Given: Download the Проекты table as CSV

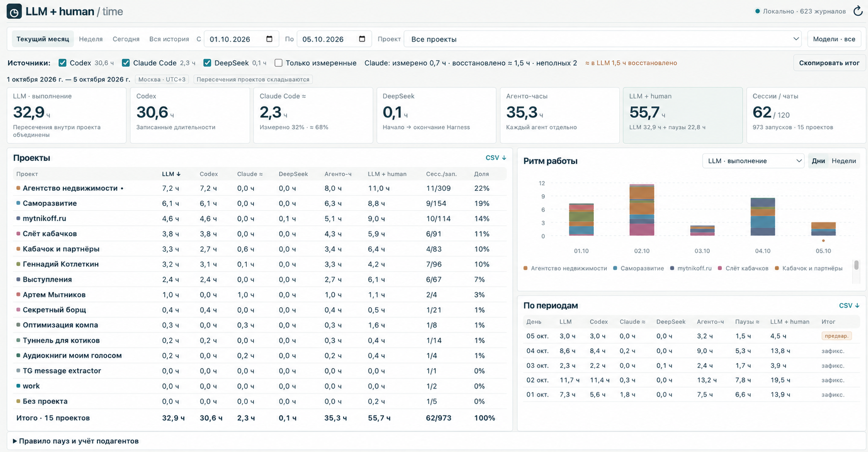Looking at the screenshot, I should tap(496, 158).
